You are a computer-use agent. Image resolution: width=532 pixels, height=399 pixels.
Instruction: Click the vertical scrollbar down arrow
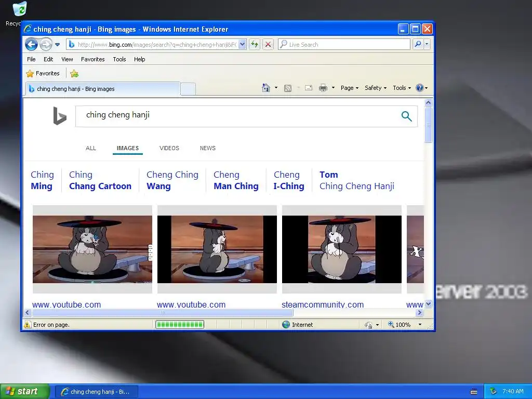(x=428, y=303)
